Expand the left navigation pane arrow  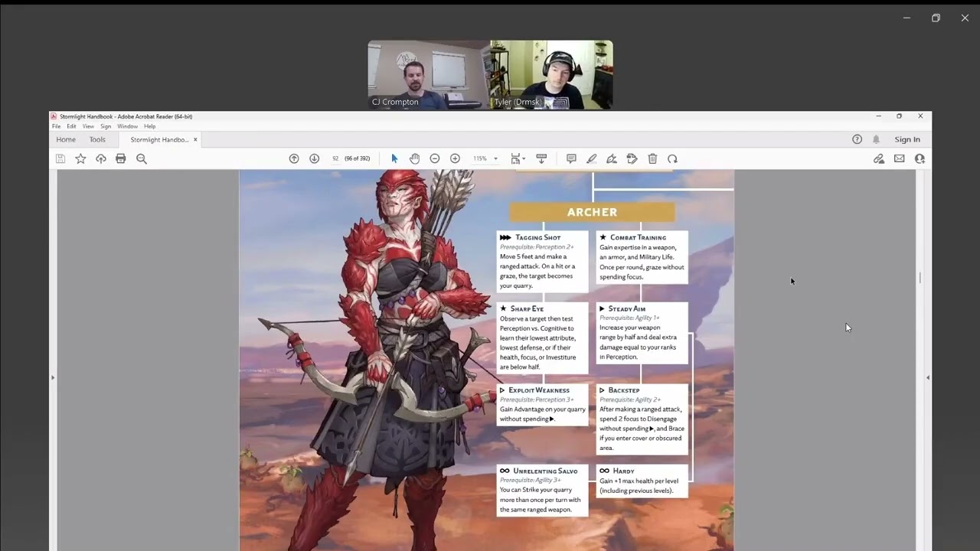click(53, 377)
